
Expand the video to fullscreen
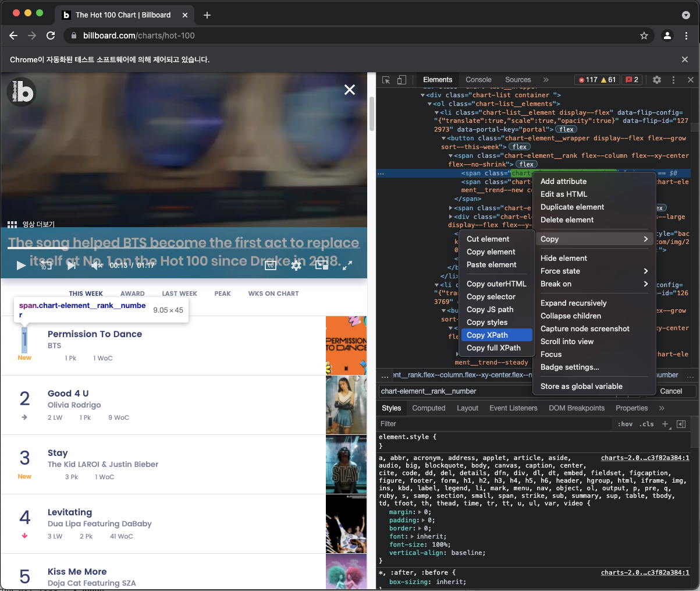pos(347,266)
